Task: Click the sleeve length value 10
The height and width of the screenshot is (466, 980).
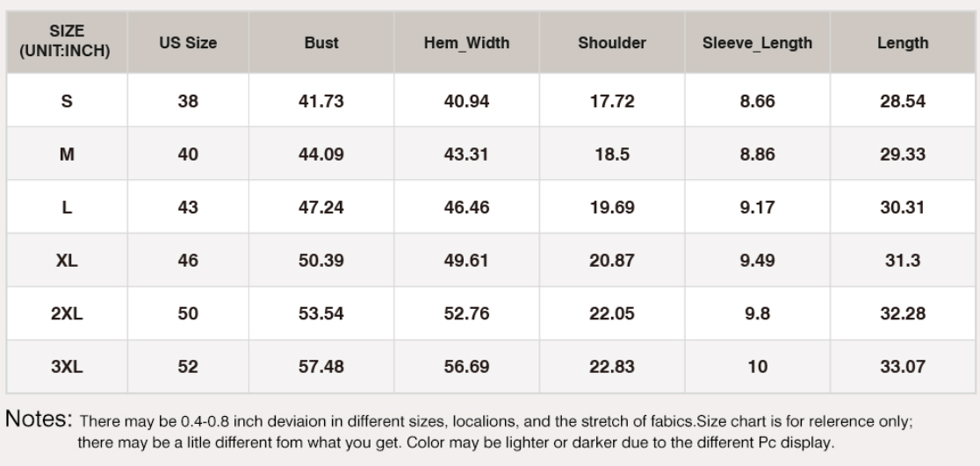Action: tap(758, 366)
